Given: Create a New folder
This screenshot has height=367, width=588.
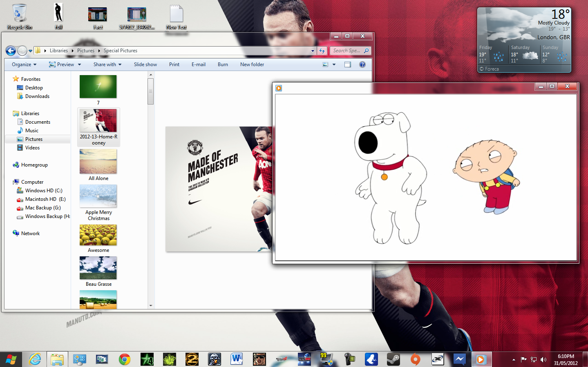Looking at the screenshot, I should pyautogui.click(x=252, y=65).
